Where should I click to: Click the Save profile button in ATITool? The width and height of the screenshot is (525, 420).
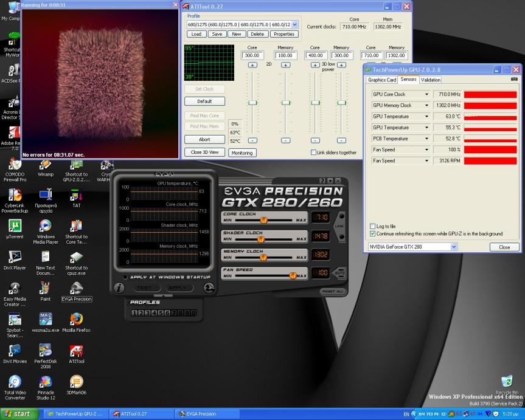pos(217,34)
